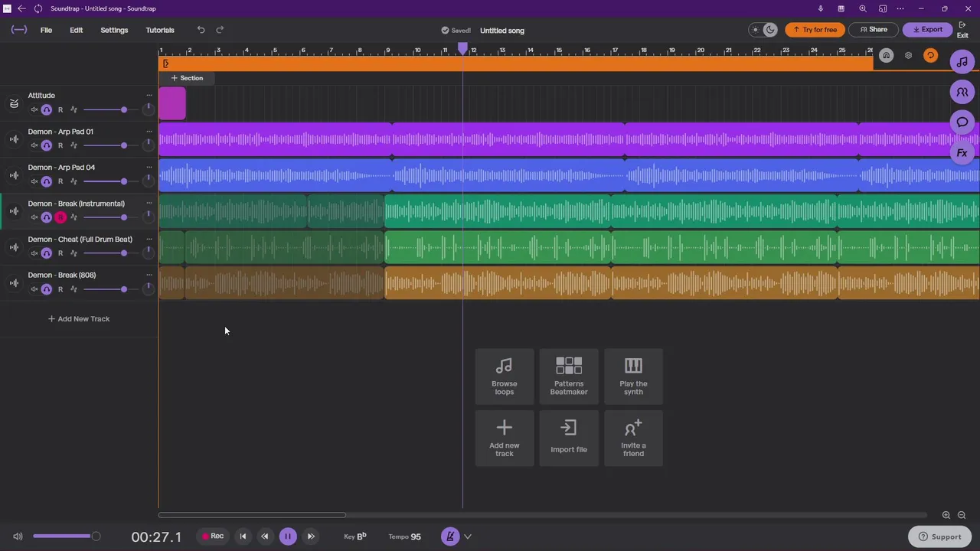
Task: Disarm recording on Demon - Break (Instrumental)
Action: point(60,217)
